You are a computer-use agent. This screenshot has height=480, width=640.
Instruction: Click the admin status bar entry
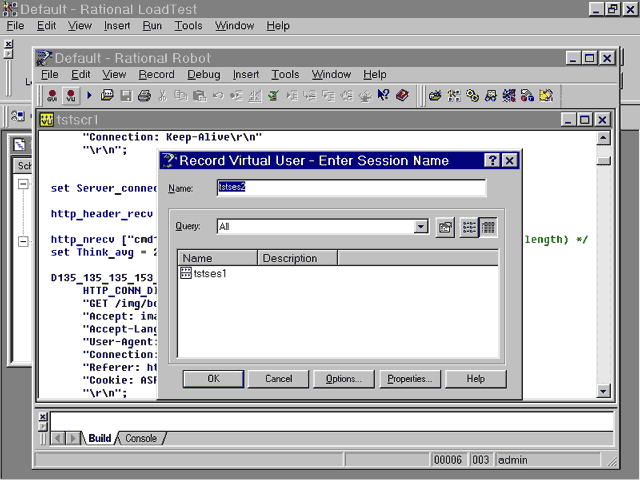(x=547, y=460)
